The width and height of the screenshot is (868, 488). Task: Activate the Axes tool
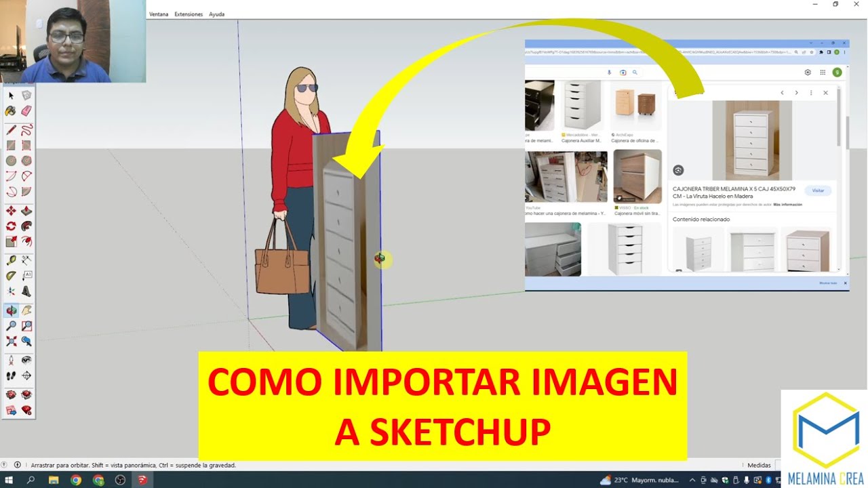click(x=11, y=291)
